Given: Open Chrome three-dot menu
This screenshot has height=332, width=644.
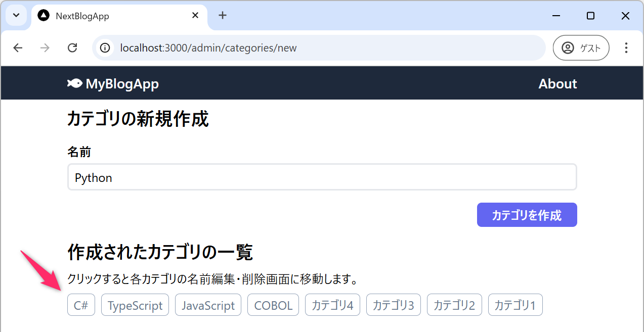Looking at the screenshot, I should (626, 48).
